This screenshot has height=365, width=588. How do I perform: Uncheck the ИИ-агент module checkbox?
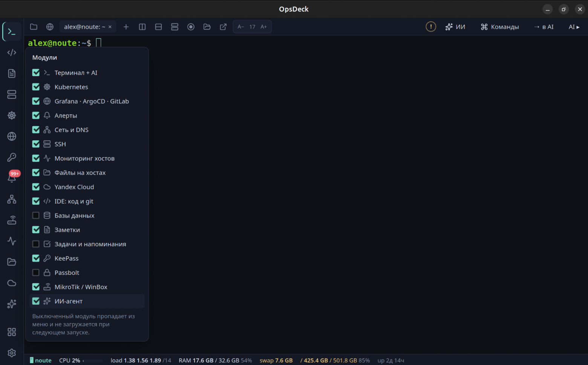pos(36,301)
